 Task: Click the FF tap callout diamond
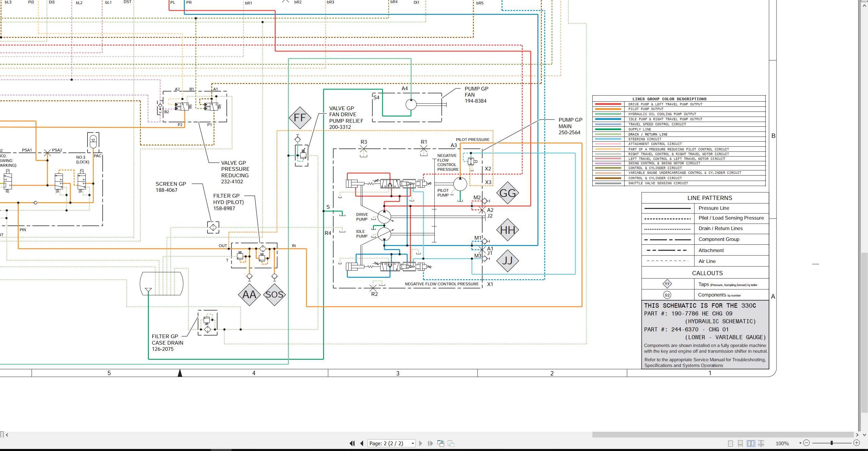click(x=300, y=118)
